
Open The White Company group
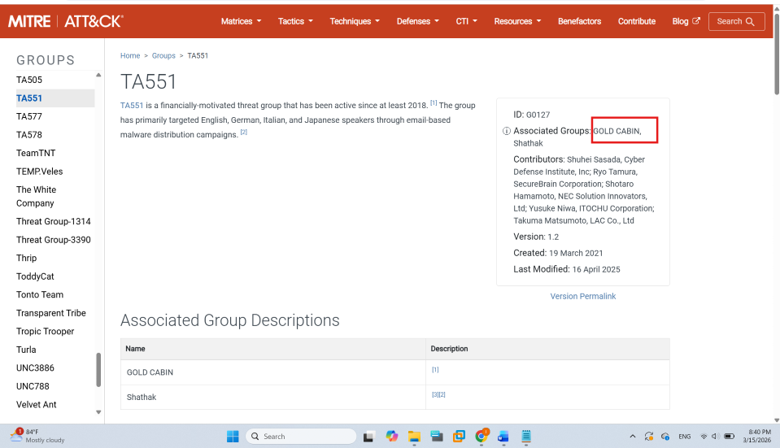[x=36, y=196]
